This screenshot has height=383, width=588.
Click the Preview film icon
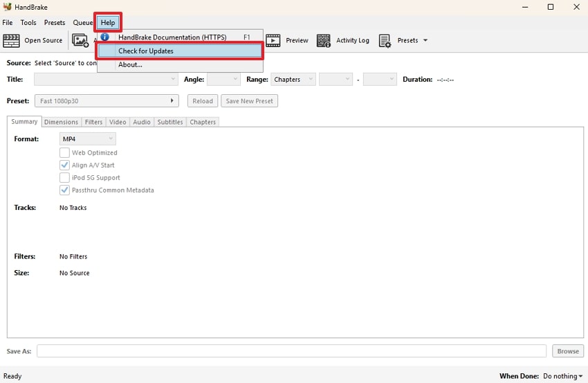(x=273, y=41)
